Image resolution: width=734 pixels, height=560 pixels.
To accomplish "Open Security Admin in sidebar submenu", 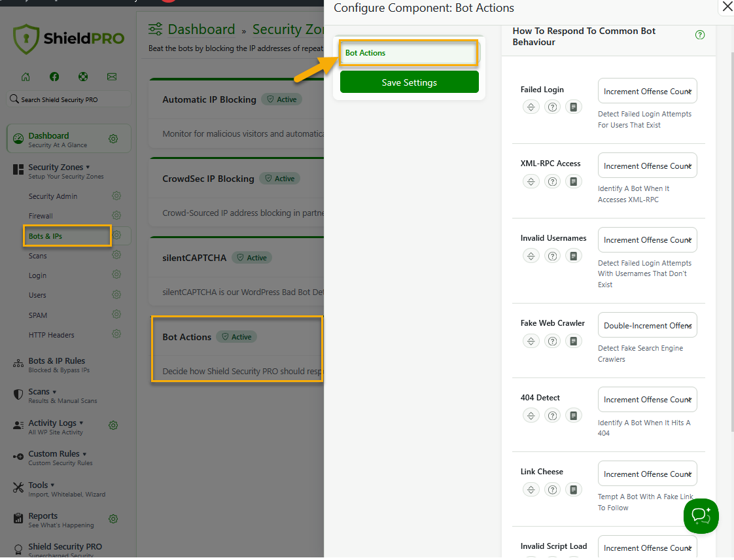I will tap(53, 196).
